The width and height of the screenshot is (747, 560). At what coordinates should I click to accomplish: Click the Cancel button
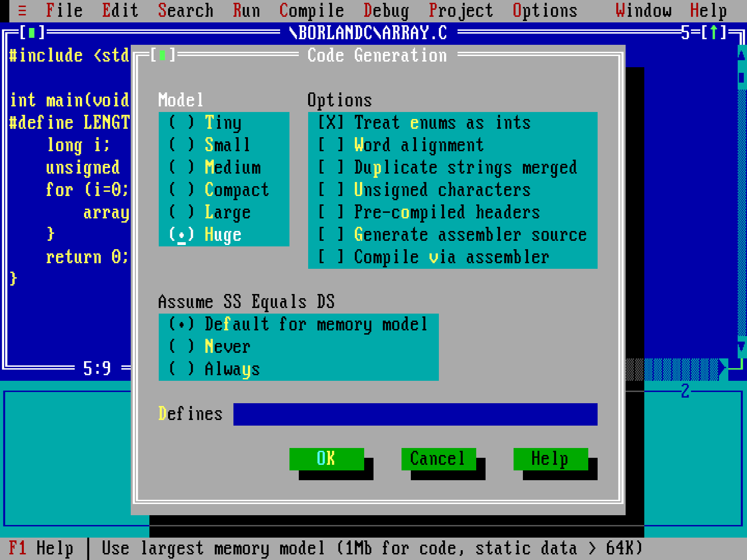[438, 459]
